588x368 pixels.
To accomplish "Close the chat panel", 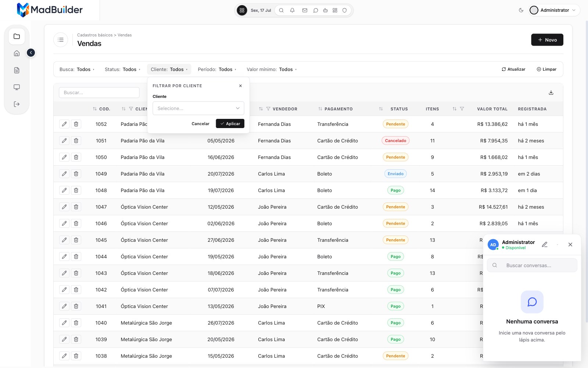I will (570, 244).
